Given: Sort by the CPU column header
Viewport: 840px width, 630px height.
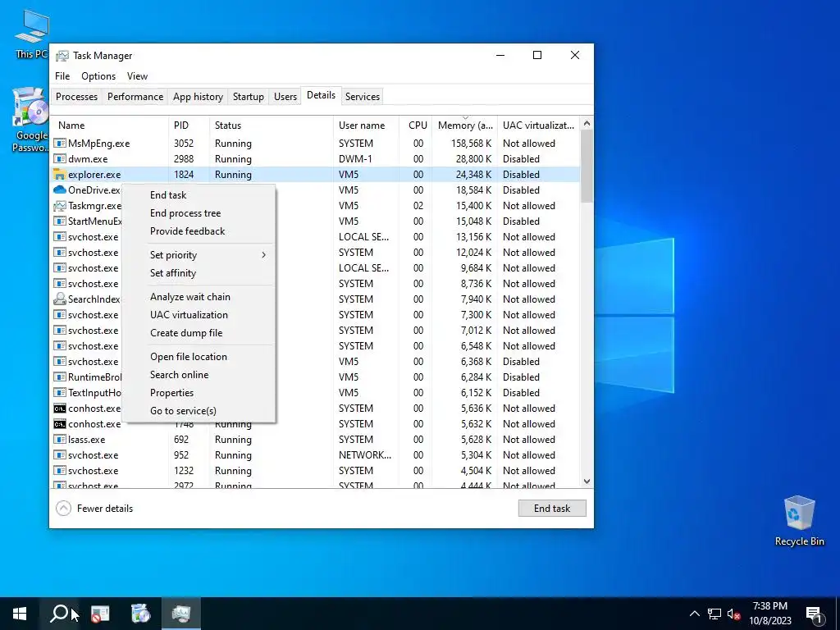Looking at the screenshot, I should [x=416, y=126].
